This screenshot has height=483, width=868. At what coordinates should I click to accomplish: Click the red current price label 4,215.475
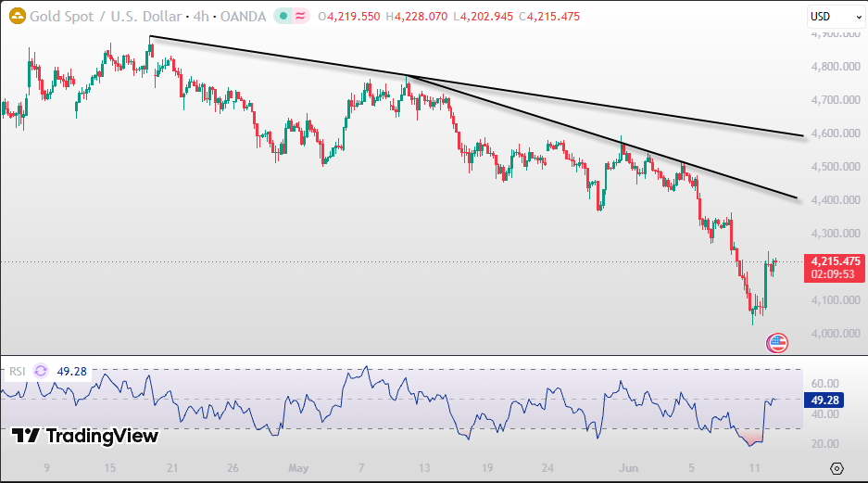tap(835, 268)
